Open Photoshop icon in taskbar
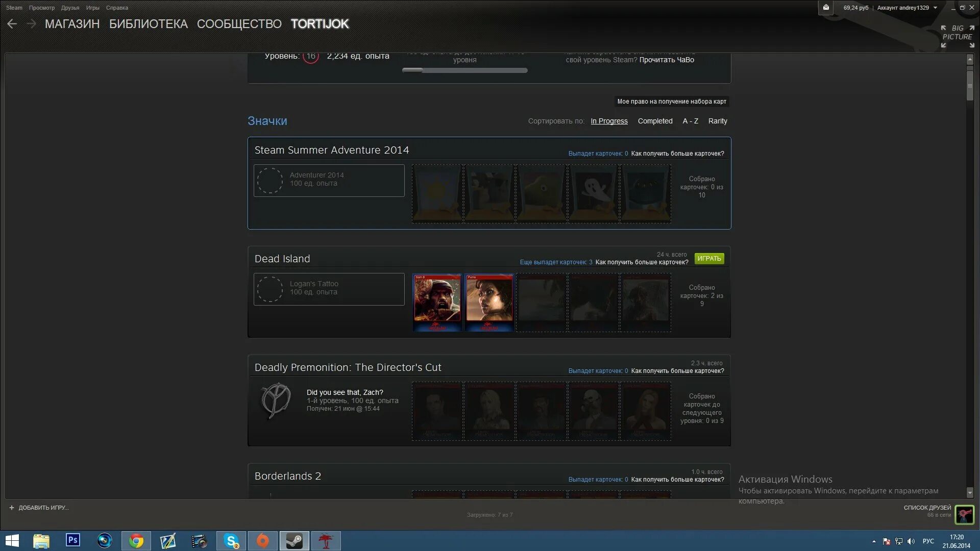The width and height of the screenshot is (980, 551). point(72,540)
